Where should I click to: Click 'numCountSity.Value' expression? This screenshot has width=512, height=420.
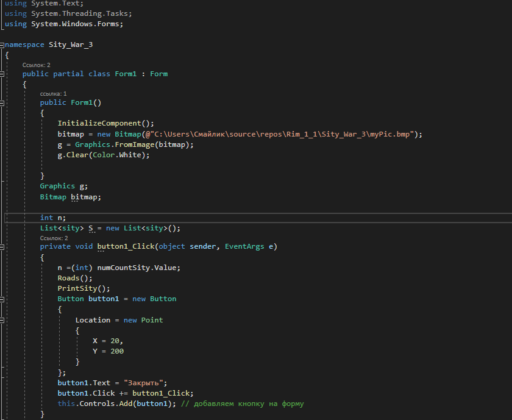(x=137, y=268)
